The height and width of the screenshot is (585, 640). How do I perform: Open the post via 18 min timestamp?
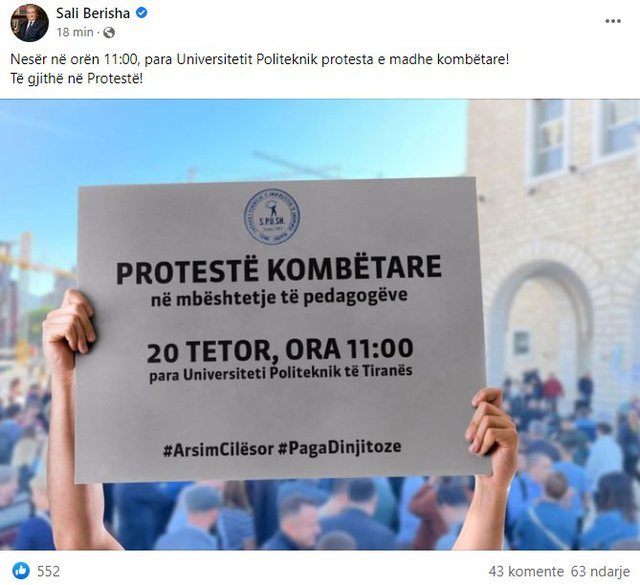(x=75, y=32)
